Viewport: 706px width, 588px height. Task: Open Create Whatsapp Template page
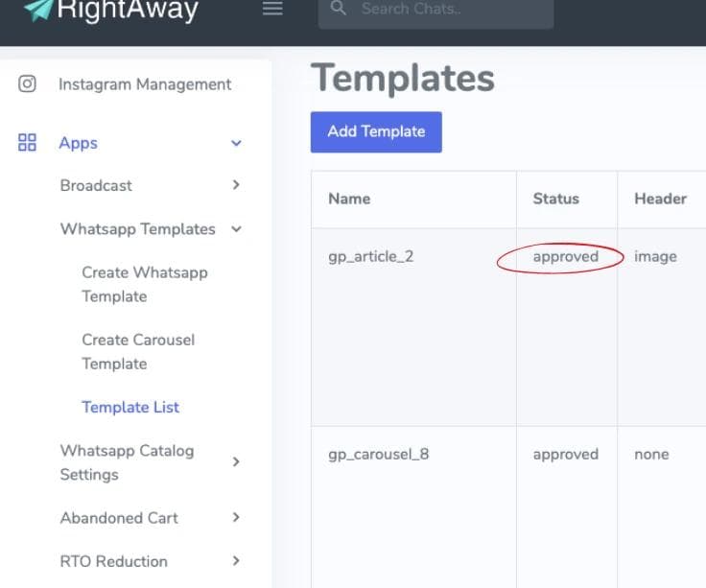click(144, 284)
